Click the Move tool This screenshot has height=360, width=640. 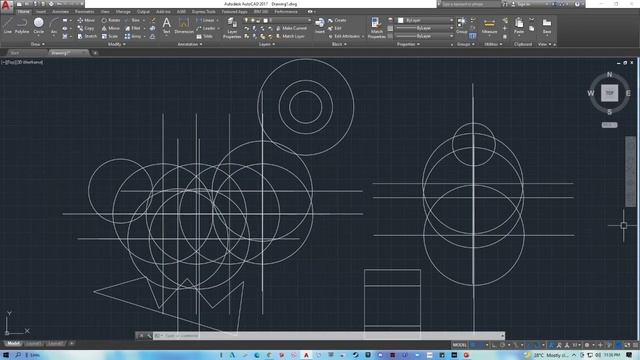pos(86,20)
